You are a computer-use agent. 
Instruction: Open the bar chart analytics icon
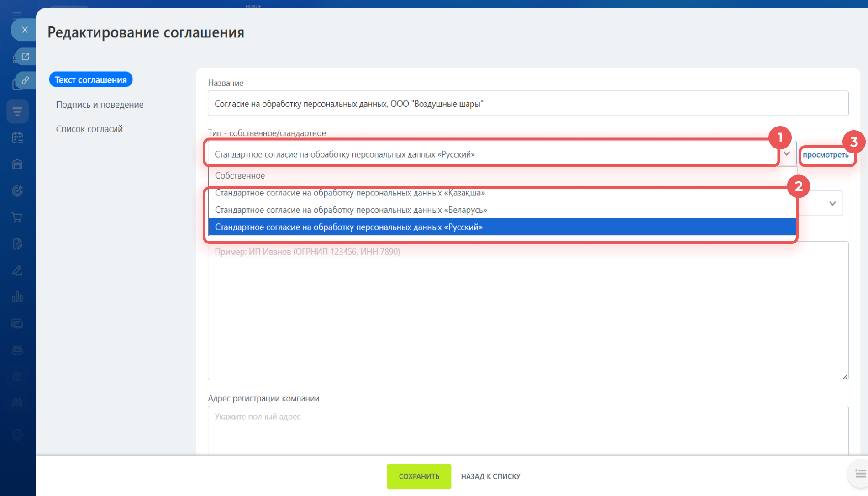(17, 297)
